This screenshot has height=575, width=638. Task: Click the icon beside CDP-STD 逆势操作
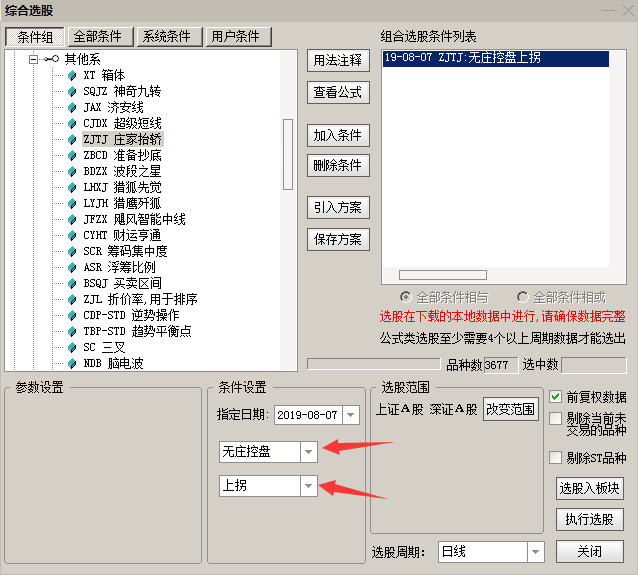pos(72,315)
